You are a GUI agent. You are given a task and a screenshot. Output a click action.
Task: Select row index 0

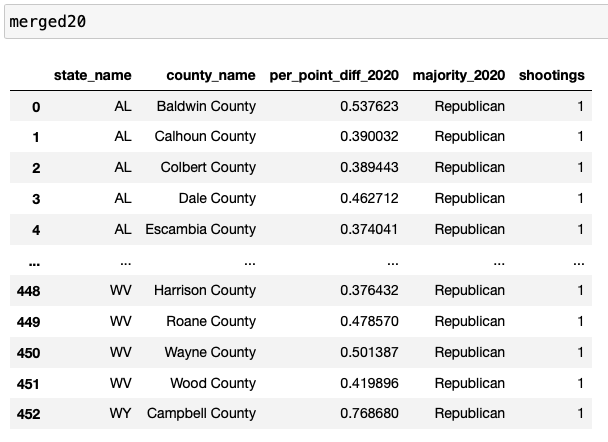pos(36,107)
